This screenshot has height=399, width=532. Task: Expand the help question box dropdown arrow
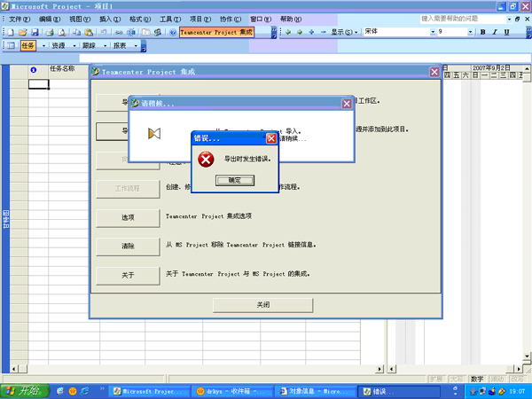coord(509,20)
